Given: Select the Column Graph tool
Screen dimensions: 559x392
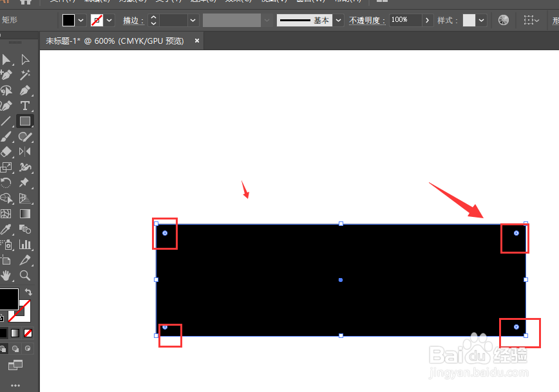Looking at the screenshot, I should point(25,245).
